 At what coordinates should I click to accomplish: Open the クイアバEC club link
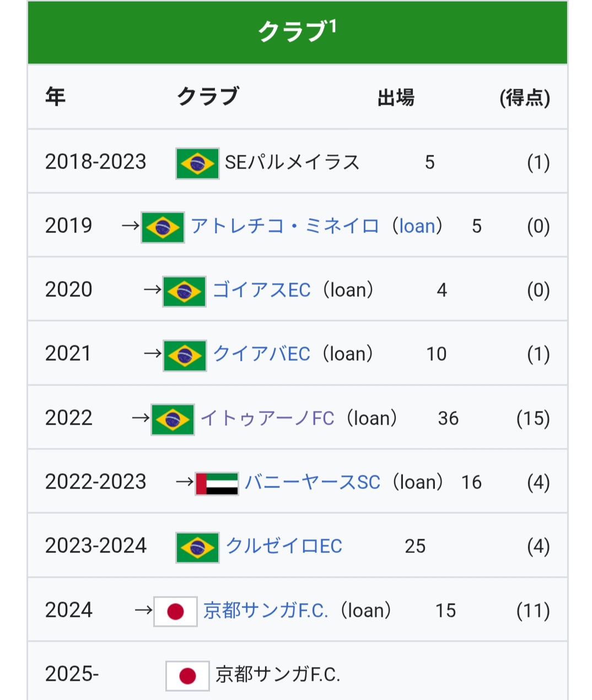point(262,354)
